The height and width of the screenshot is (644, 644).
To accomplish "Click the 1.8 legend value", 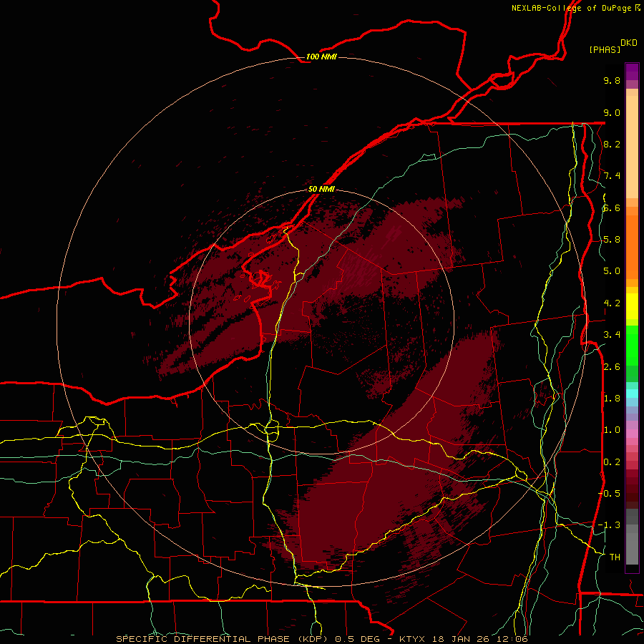I will (x=612, y=399).
